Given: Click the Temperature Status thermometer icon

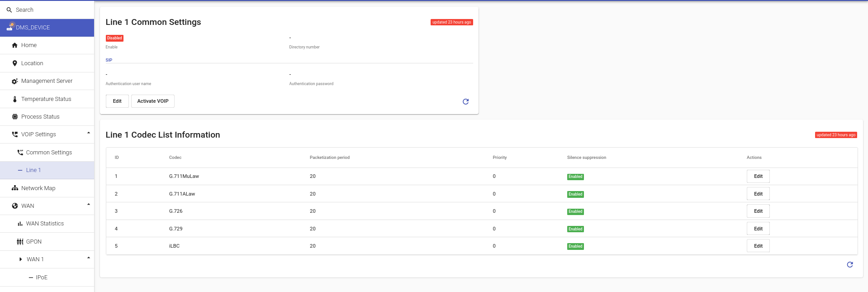Looking at the screenshot, I should pos(15,99).
